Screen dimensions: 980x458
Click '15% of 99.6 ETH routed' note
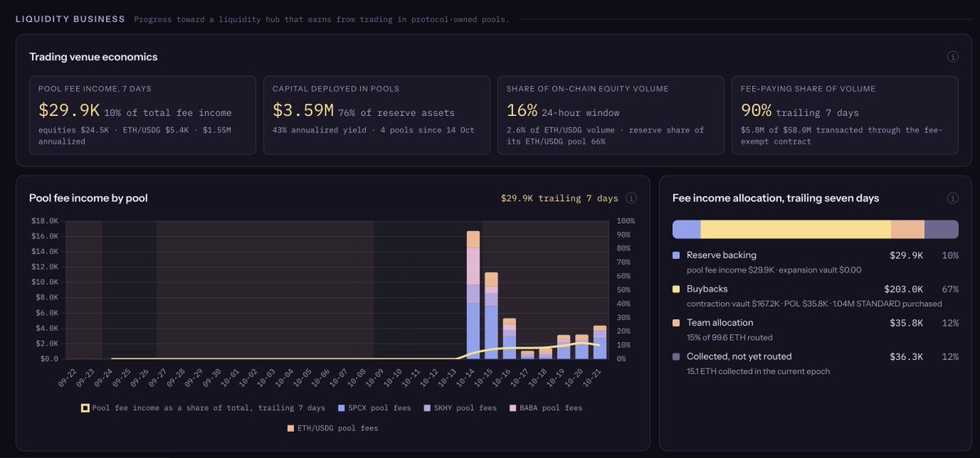729,337
